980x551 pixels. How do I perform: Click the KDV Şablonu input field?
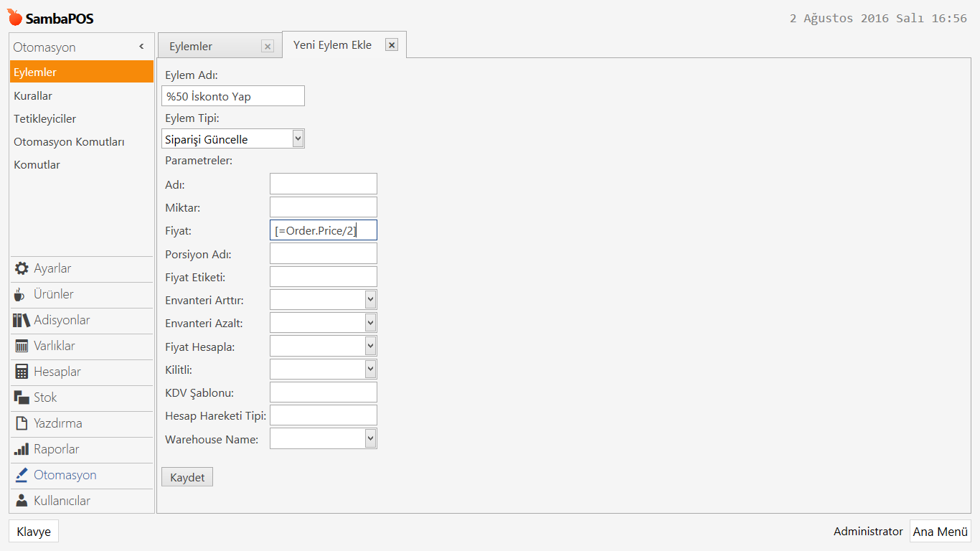pyautogui.click(x=324, y=392)
